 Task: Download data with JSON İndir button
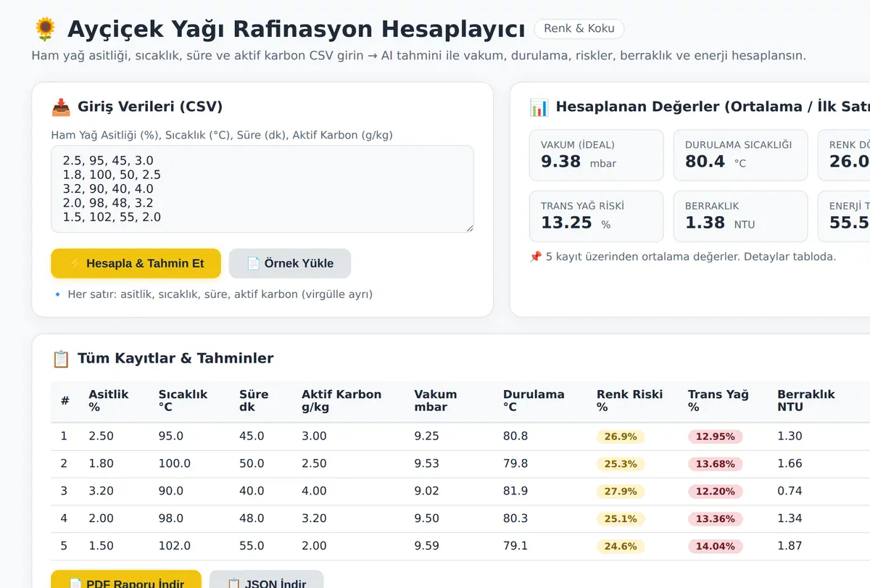pyautogui.click(x=266, y=579)
